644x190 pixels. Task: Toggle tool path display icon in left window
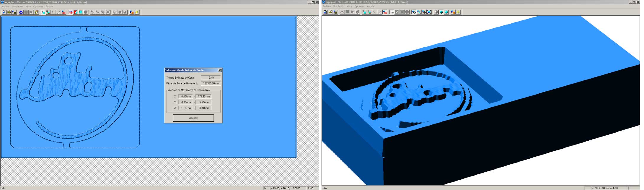click(71, 12)
